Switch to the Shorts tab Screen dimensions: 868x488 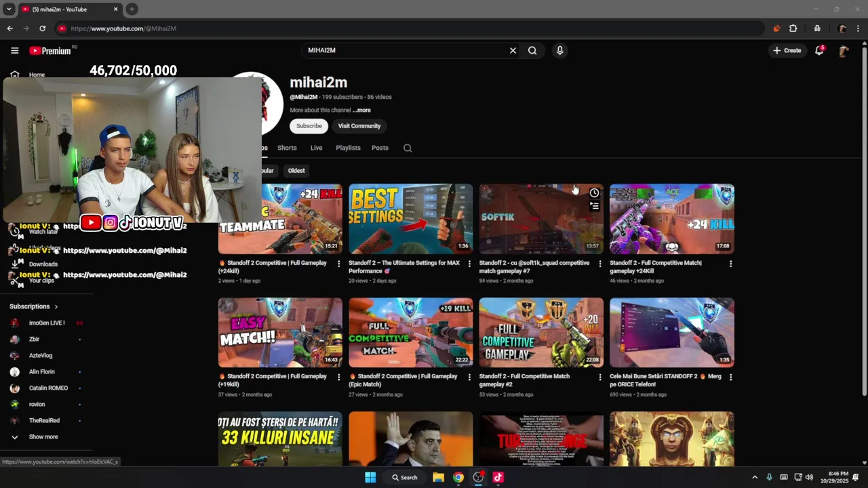[287, 148]
